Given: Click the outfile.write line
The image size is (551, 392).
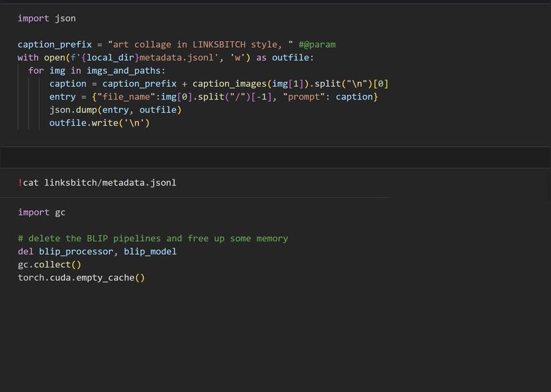Looking at the screenshot, I should tap(99, 123).
